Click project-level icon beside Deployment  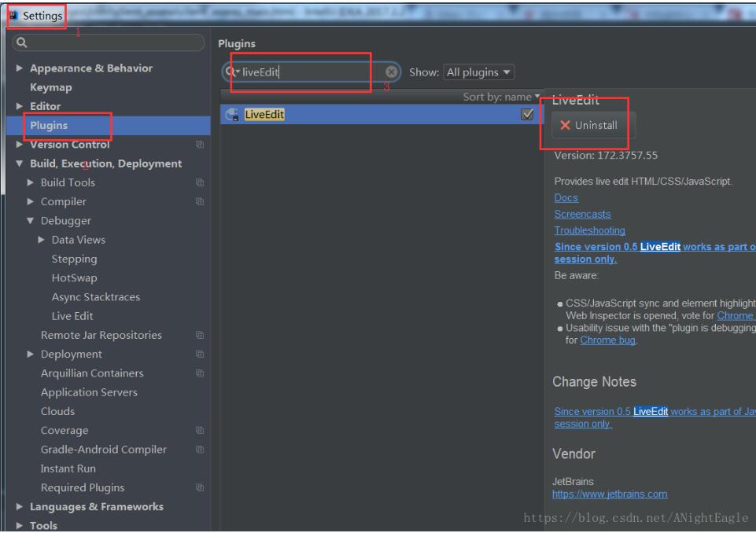[x=200, y=355]
